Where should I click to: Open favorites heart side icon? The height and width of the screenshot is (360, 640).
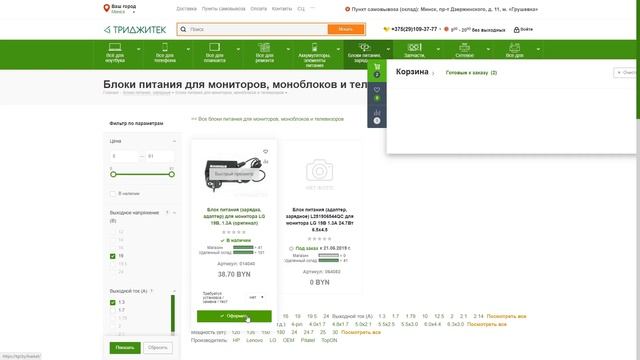point(377,90)
